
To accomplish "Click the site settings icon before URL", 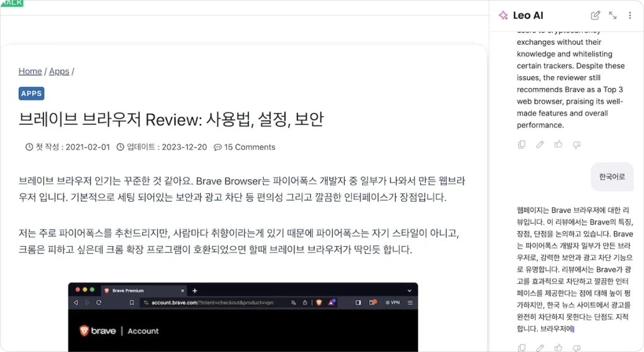I will click(146, 303).
